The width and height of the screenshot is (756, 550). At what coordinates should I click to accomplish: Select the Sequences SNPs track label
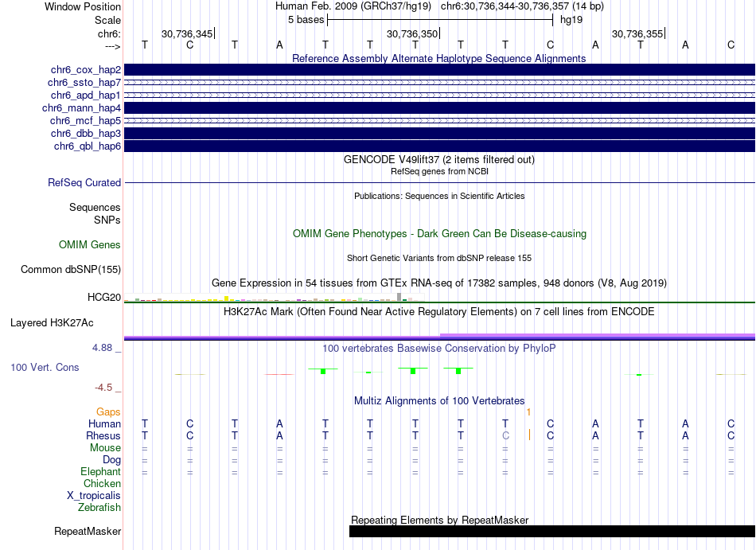coord(95,213)
